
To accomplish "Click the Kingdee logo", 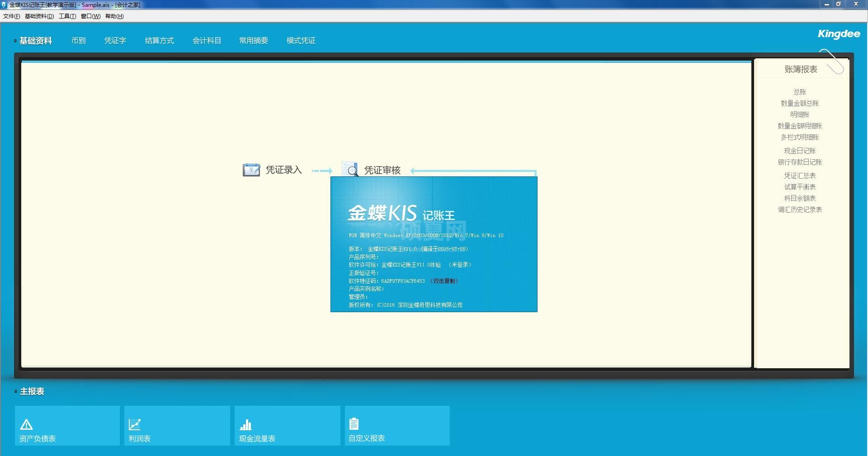I will 839,34.
